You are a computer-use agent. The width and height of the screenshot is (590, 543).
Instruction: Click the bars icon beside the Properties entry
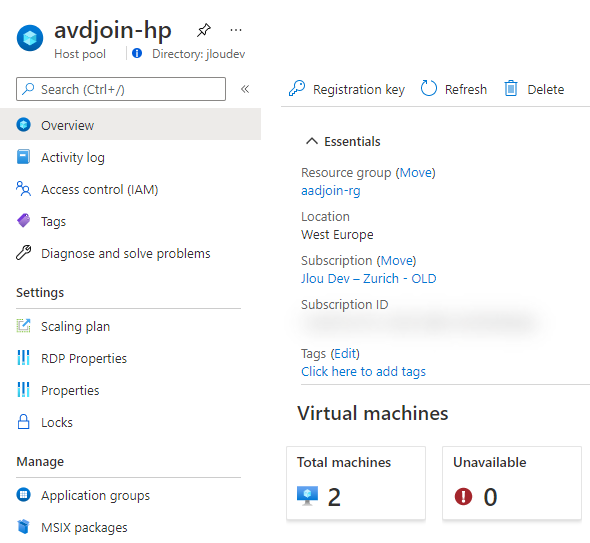point(23,389)
